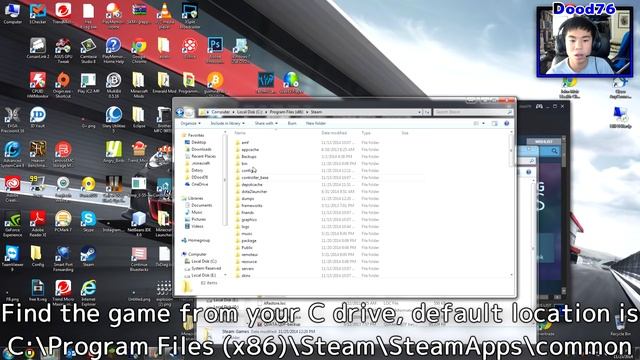Image resolution: width=640 pixels, height=360 pixels.
Task: Select the graphics folder
Action: tap(249, 220)
